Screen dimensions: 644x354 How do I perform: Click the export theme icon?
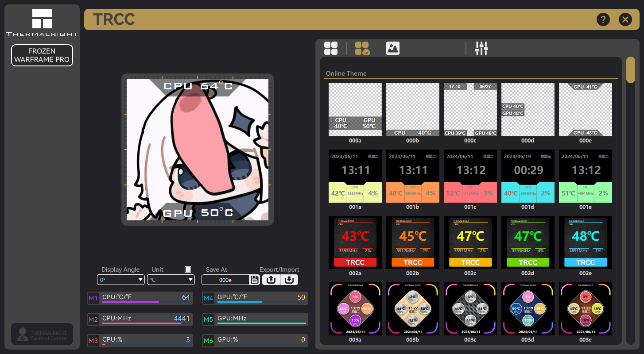click(x=271, y=280)
